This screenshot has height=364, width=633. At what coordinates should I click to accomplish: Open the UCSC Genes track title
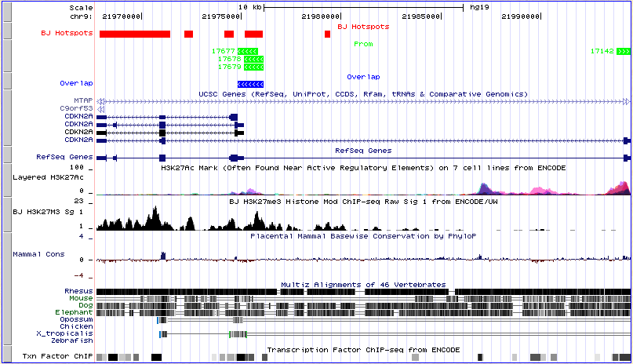pos(363,94)
